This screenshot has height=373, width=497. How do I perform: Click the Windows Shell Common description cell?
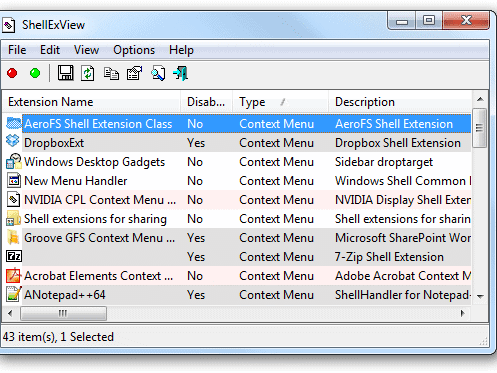point(403,181)
